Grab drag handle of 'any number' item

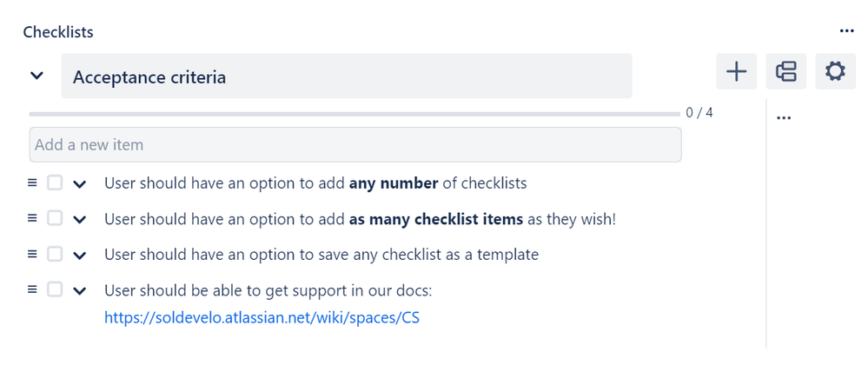click(32, 183)
